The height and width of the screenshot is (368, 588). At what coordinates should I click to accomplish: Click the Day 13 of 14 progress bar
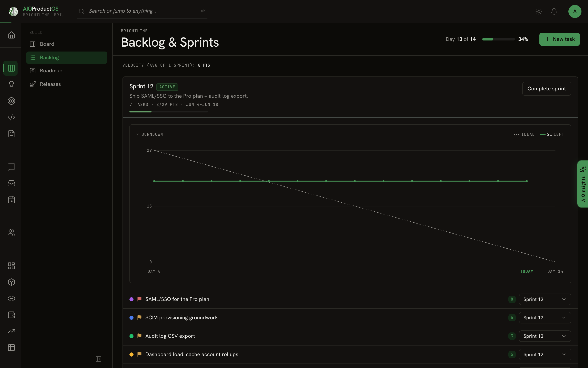click(x=498, y=39)
